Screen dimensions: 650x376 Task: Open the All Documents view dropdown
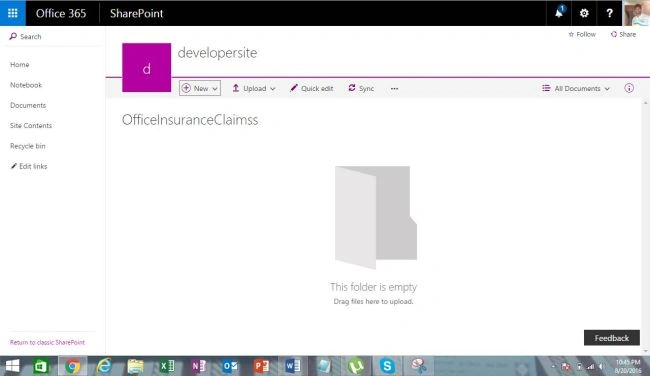576,88
